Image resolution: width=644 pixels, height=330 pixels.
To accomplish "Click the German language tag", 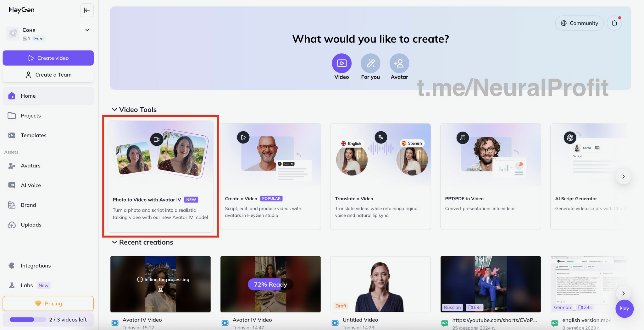I will click(x=562, y=307).
